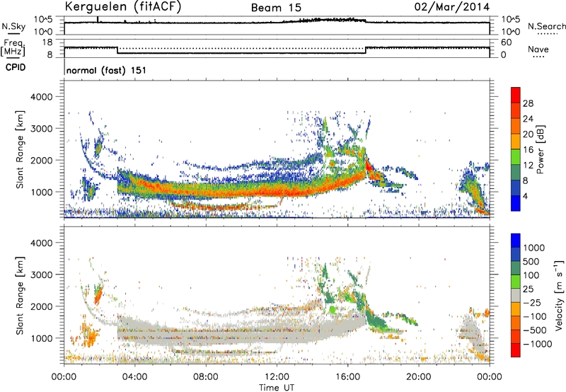Viewport: 566px width, 392px height.
Task: Click the 'Beam 15' label
Action: 276,8
